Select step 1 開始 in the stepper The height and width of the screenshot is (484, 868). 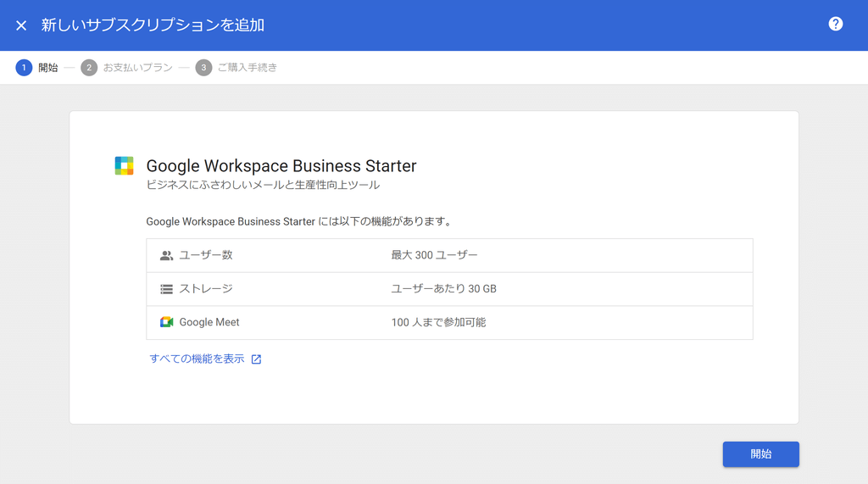pos(36,68)
